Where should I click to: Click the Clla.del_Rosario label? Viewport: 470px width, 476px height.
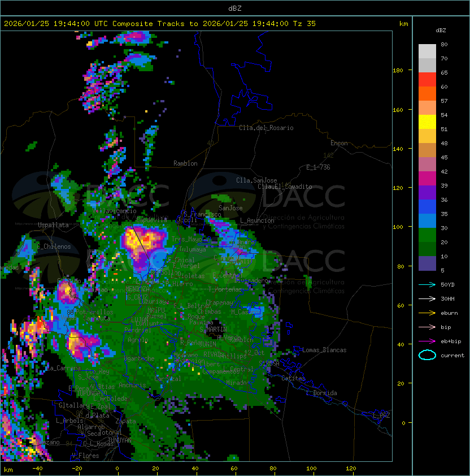266,128
